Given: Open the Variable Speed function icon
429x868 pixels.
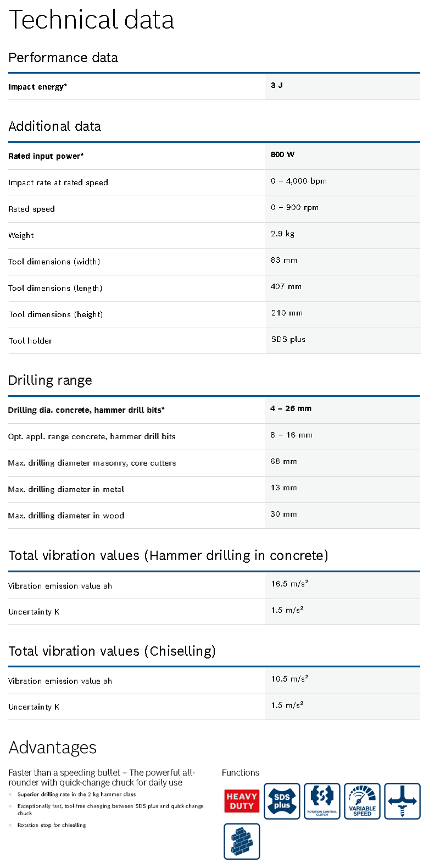Looking at the screenshot, I should coord(362,801).
